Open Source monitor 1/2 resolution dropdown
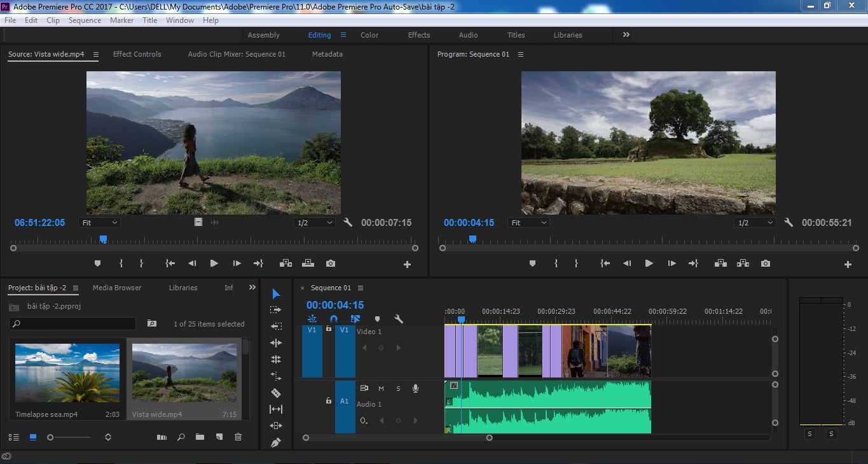 pos(314,223)
